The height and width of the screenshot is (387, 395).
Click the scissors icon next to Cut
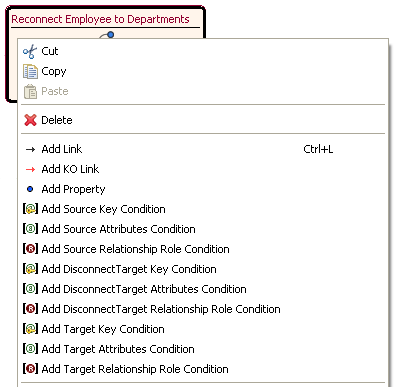pos(30,51)
